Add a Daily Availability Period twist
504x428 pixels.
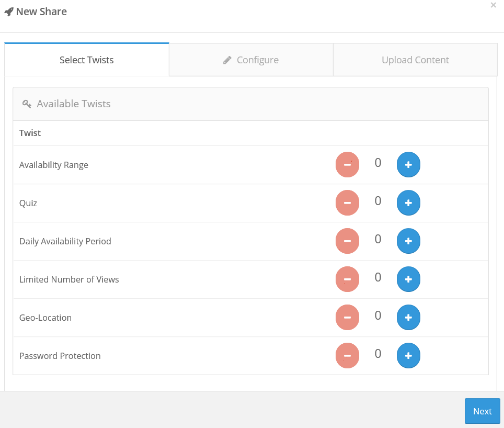pyautogui.click(x=408, y=241)
